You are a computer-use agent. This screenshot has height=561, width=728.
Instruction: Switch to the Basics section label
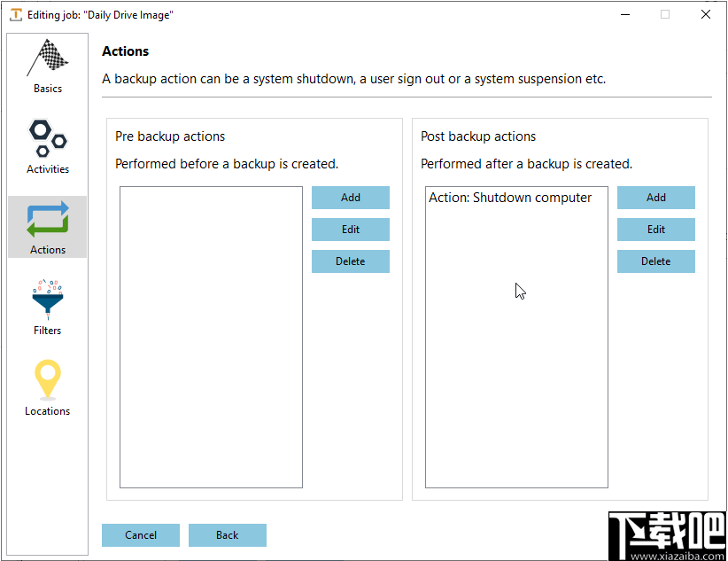pos(48,89)
